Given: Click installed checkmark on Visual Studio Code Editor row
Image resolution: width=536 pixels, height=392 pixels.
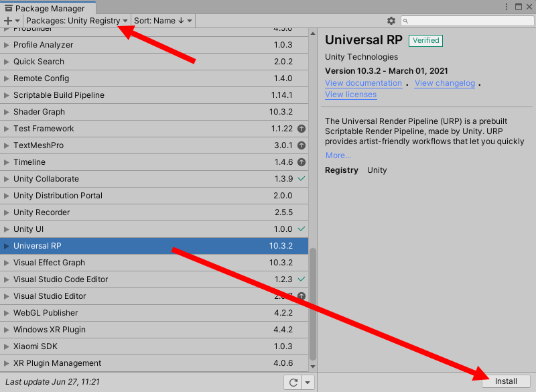Looking at the screenshot, I should click(x=301, y=279).
